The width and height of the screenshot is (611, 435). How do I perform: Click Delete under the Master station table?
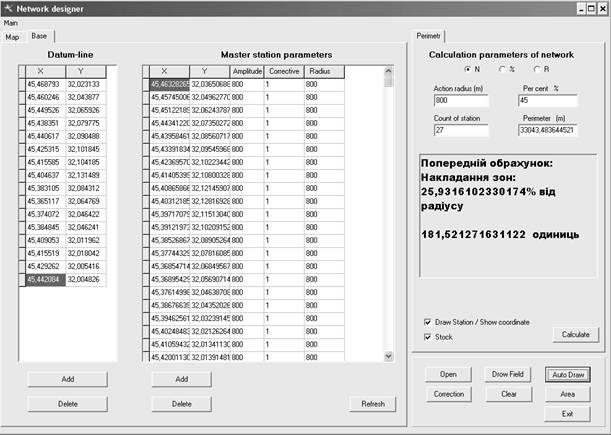point(181,404)
